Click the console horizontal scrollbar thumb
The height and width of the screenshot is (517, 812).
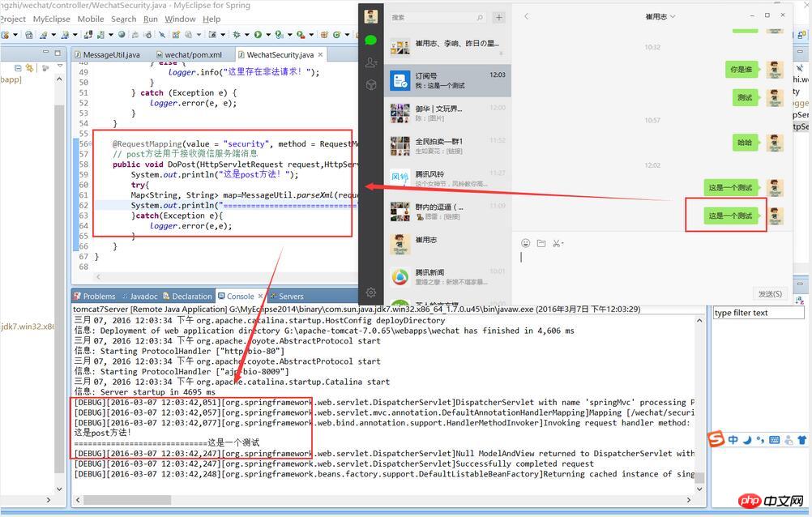(x=127, y=500)
